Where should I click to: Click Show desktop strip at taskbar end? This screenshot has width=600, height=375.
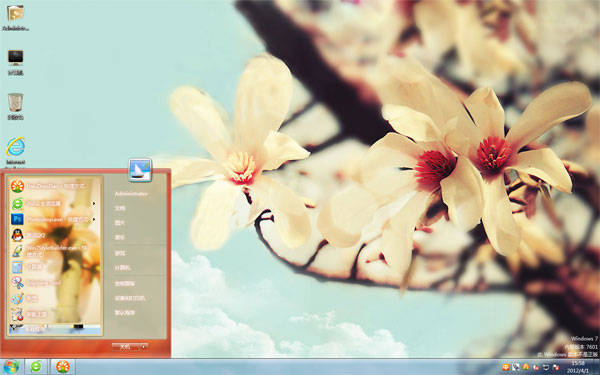point(596,367)
